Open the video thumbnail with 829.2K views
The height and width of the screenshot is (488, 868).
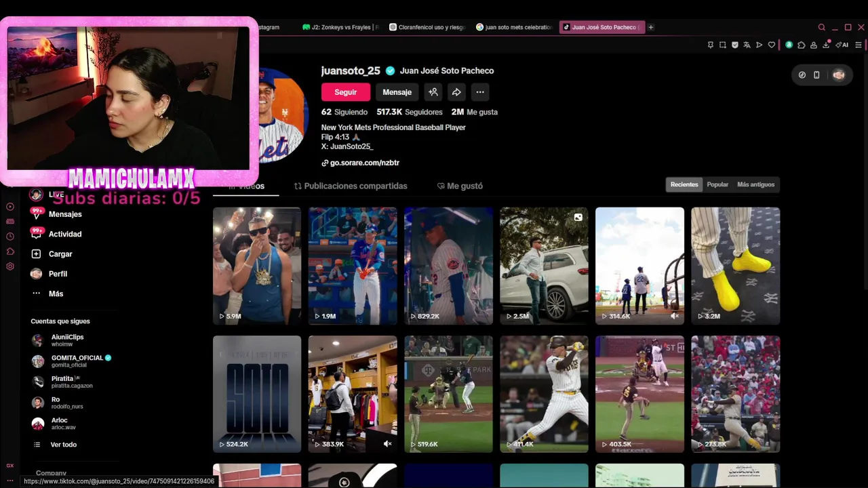(x=448, y=266)
